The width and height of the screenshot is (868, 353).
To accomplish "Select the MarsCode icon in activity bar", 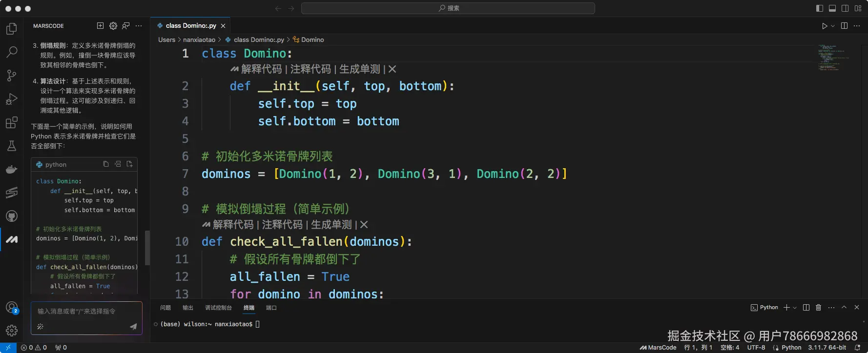I will pyautogui.click(x=12, y=239).
